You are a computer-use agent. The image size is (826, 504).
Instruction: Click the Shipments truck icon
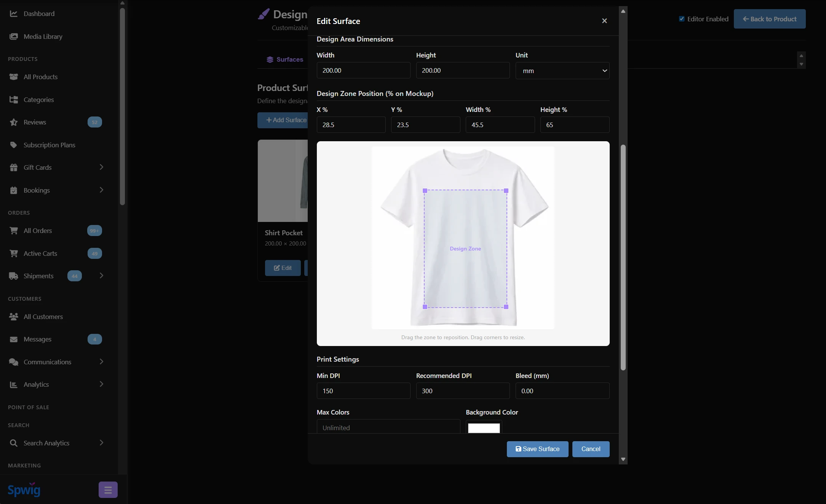14,276
